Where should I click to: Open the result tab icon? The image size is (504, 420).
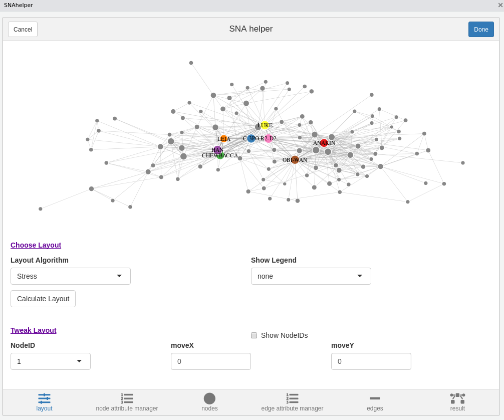pyautogui.click(x=457, y=399)
